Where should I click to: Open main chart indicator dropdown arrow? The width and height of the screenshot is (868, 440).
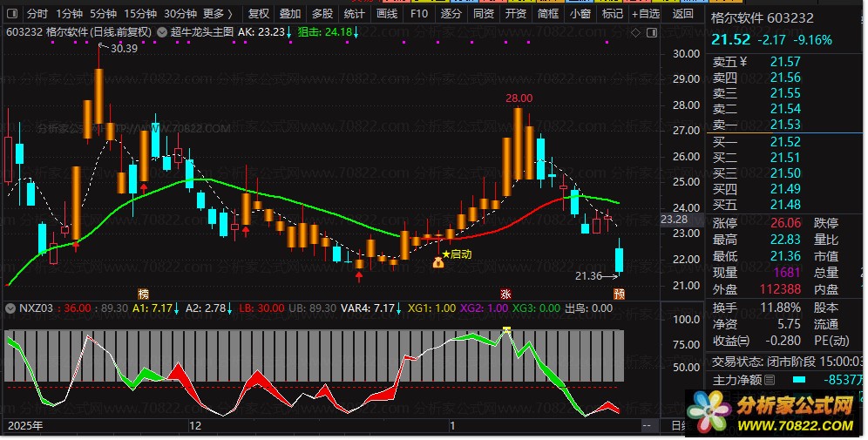coord(161,32)
